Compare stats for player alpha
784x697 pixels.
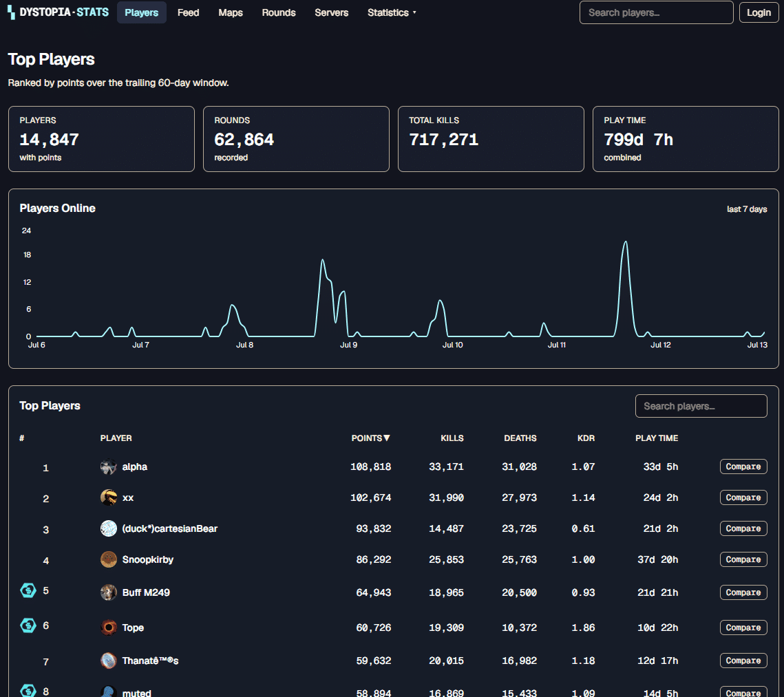tap(743, 467)
